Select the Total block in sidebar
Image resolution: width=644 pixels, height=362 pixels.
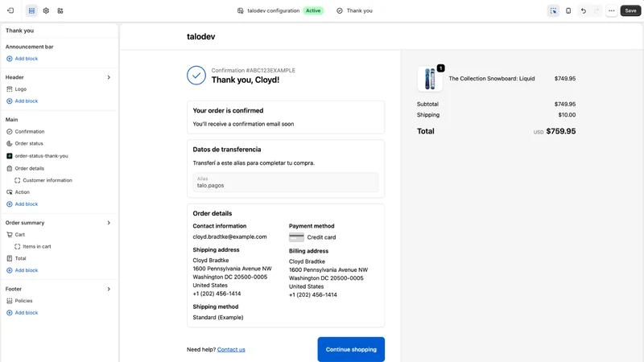[21, 258]
